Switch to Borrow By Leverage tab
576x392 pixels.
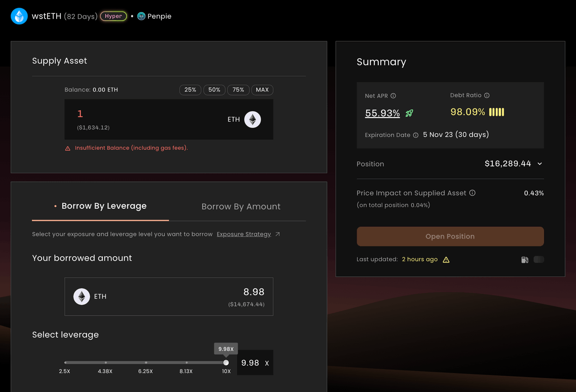tap(100, 206)
